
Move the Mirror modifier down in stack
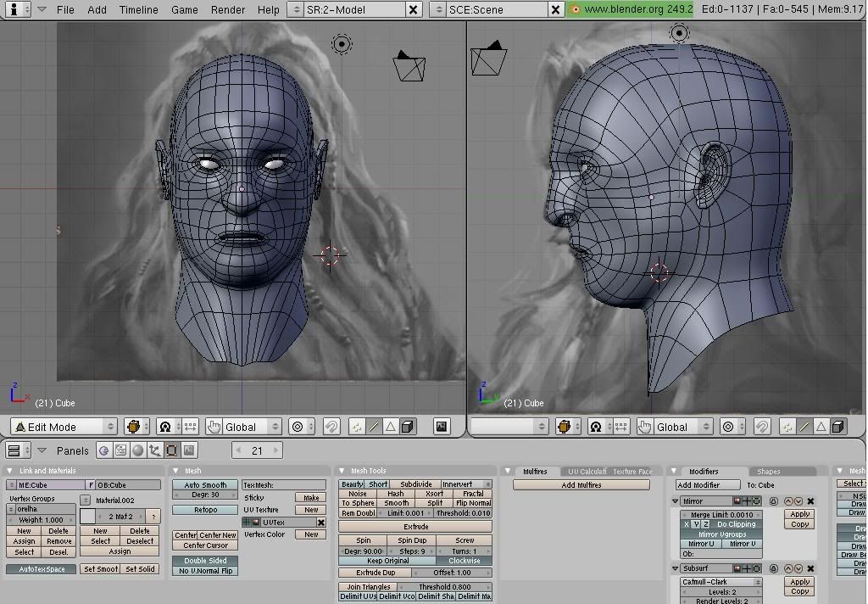pyautogui.click(x=798, y=501)
